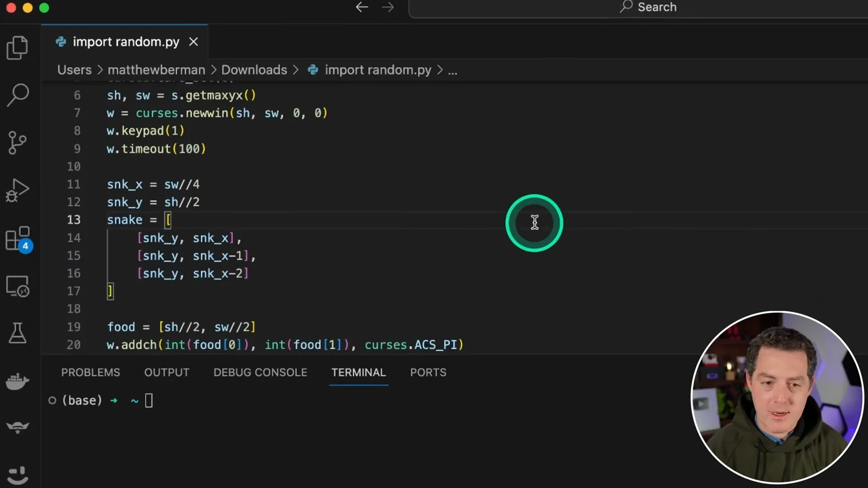Click the macOS green fullscreen window button
This screenshot has height=488, width=868.
[x=44, y=8]
